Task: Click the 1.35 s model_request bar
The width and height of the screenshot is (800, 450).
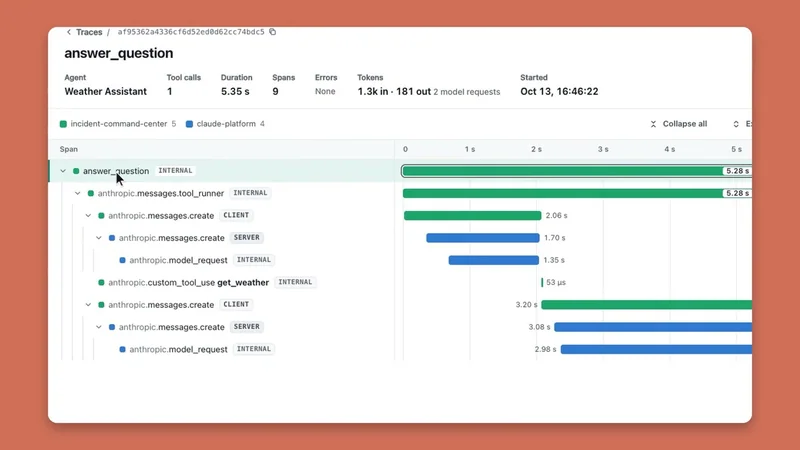Action: click(x=493, y=260)
